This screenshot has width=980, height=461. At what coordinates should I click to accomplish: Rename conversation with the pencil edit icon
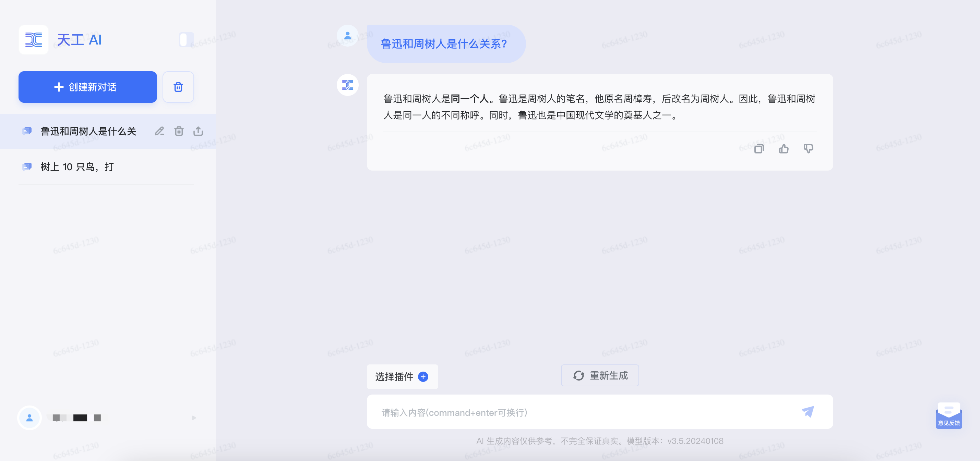coord(159,132)
